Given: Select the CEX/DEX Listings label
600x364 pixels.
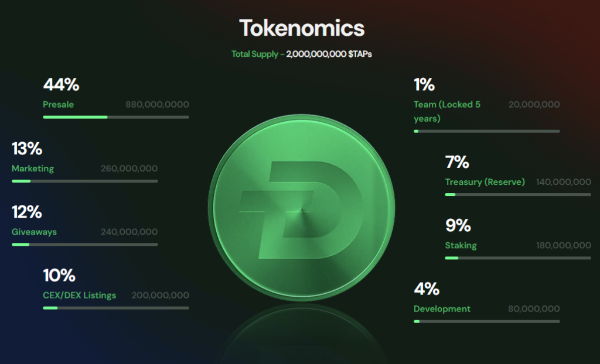Looking at the screenshot, I should [80, 296].
